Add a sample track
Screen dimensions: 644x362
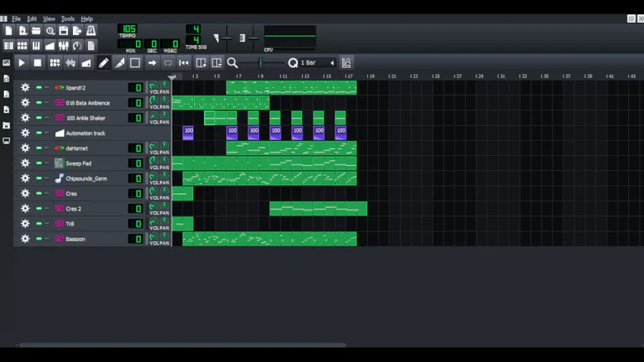[71, 63]
